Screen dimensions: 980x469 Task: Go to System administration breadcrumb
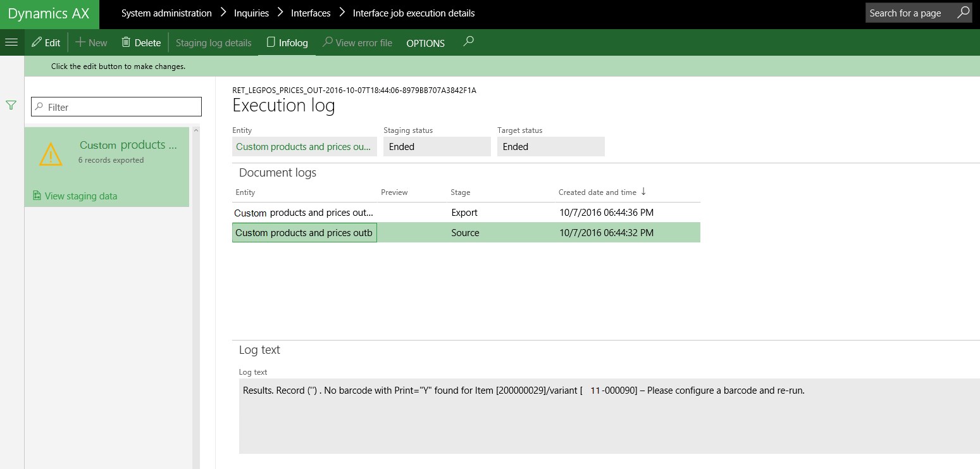click(x=166, y=13)
